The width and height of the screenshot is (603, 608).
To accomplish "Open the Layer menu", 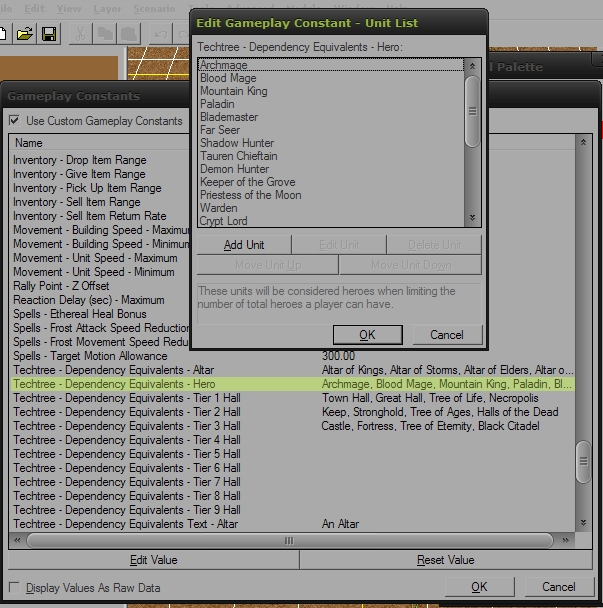I will (107, 9).
